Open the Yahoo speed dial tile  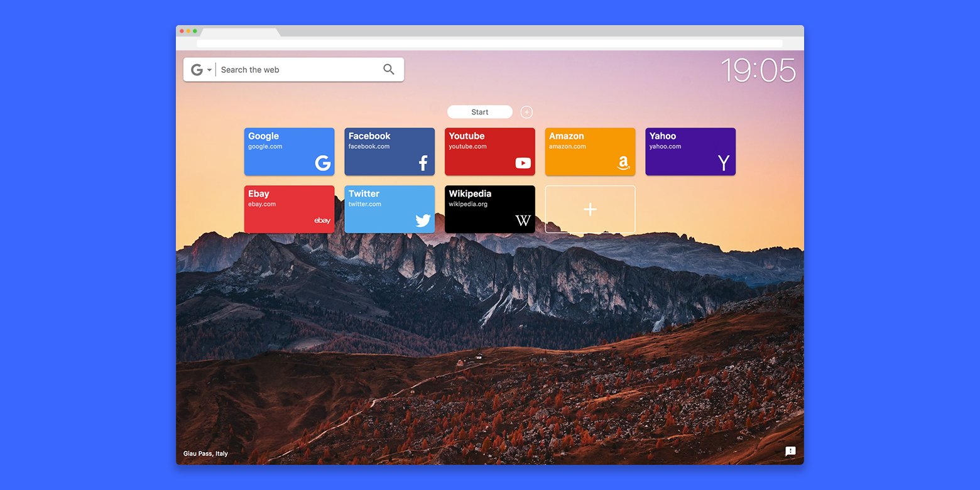(x=690, y=151)
